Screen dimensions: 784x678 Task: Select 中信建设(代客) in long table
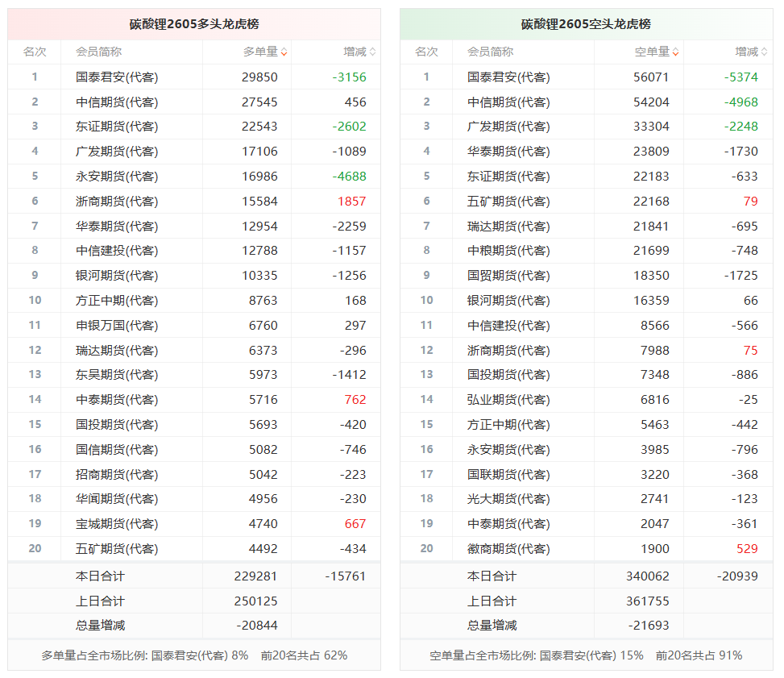point(117,251)
